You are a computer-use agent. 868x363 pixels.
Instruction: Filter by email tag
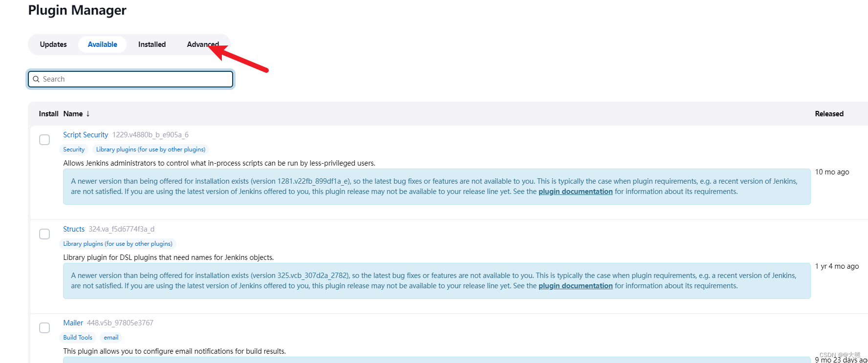pos(111,338)
